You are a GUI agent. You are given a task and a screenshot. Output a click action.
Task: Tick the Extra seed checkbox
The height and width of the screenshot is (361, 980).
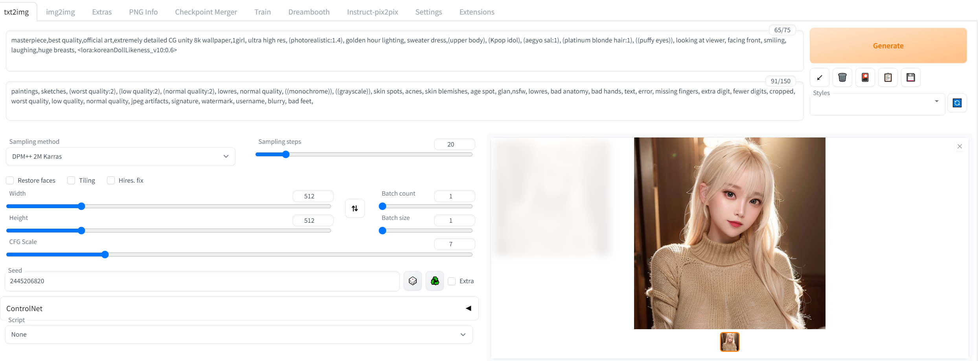coord(452,281)
